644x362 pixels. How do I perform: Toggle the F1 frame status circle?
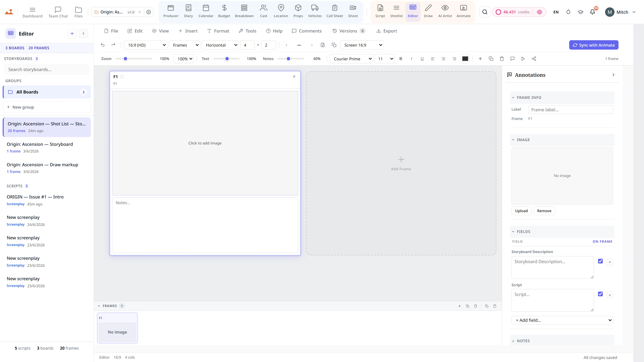[122, 77]
